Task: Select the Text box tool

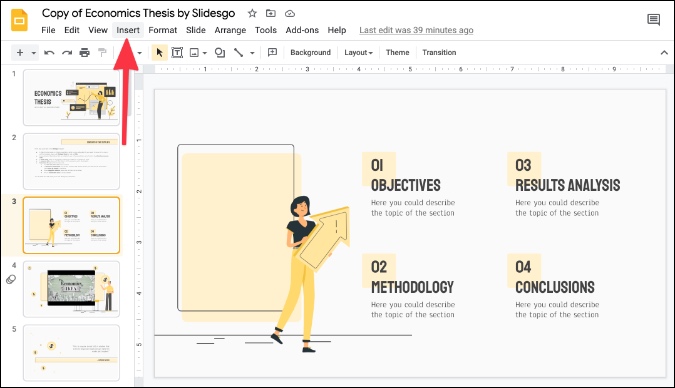Action: [177, 53]
